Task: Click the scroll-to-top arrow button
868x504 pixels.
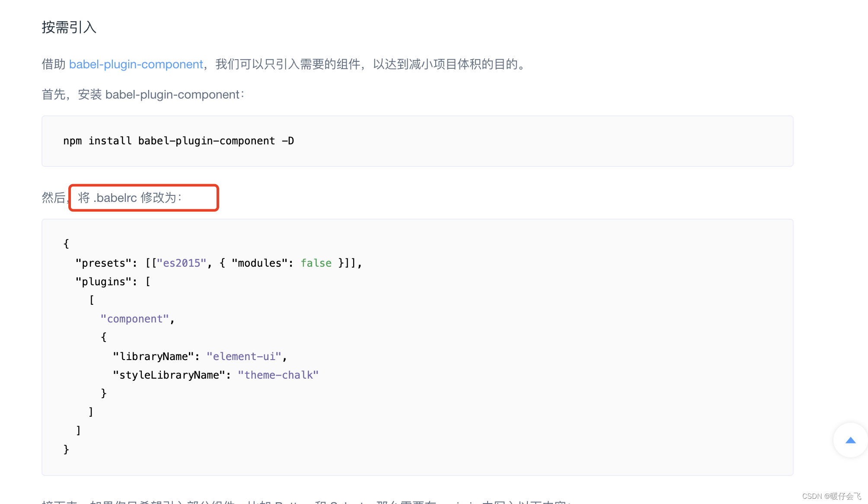Action: [850, 440]
